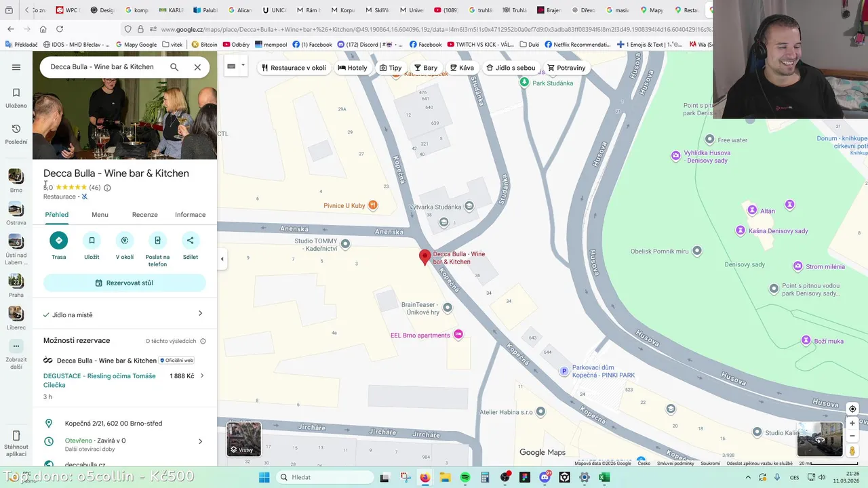Open Excel from the taskbar

click(x=604, y=477)
